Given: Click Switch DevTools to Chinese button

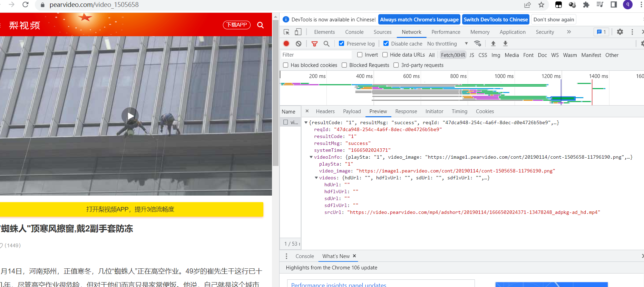Looking at the screenshot, I should click(x=496, y=20).
